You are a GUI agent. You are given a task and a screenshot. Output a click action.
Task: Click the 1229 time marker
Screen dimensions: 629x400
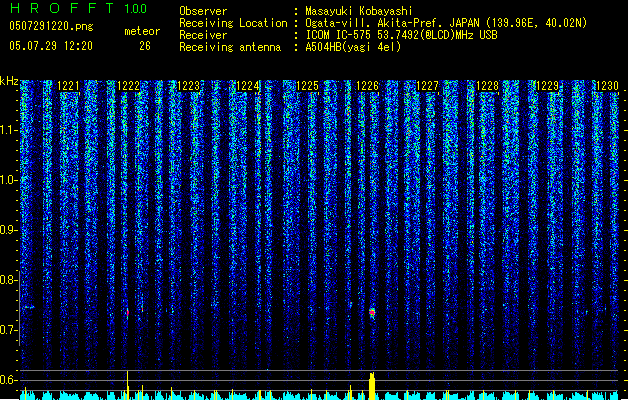(x=548, y=86)
